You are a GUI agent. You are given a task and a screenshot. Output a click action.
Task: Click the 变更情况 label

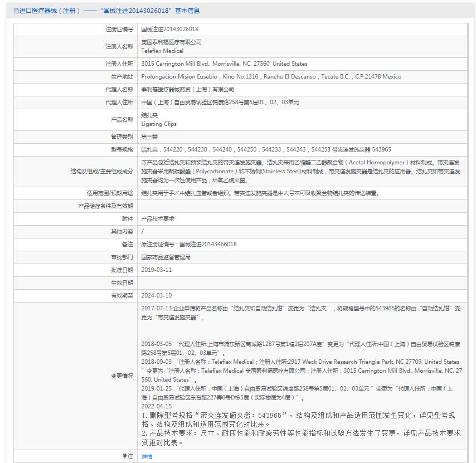[122, 376]
